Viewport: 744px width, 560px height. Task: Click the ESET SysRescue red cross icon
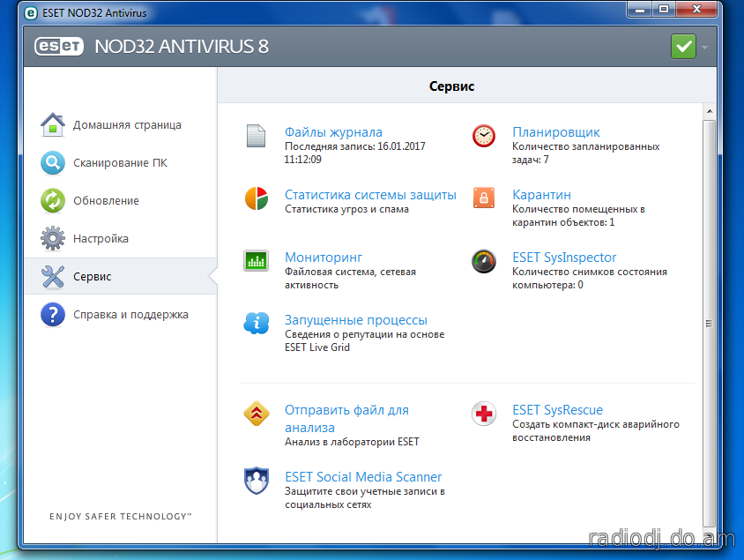(x=484, y=414)
